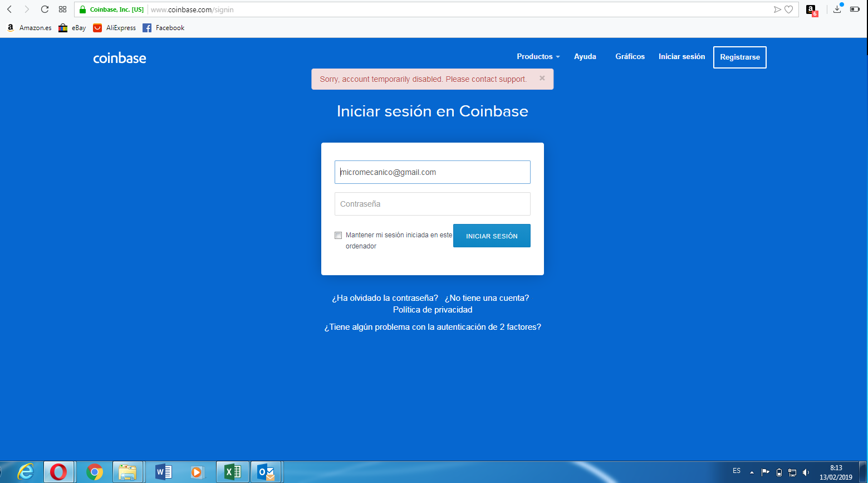Click the Opera taskbar icon
Image resolution: width=868 pixels, height=483 pixels.
point(58,472)
